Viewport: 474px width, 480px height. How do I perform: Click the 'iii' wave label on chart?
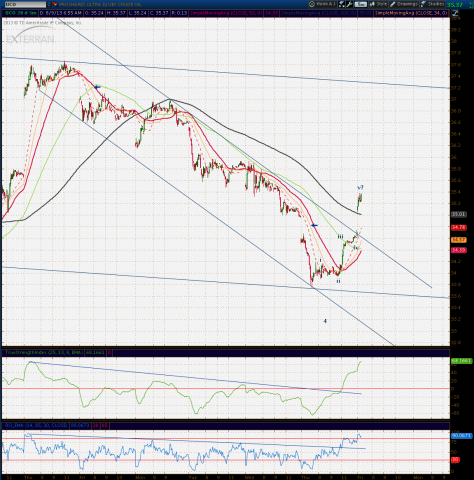click(x=340, y=236)
